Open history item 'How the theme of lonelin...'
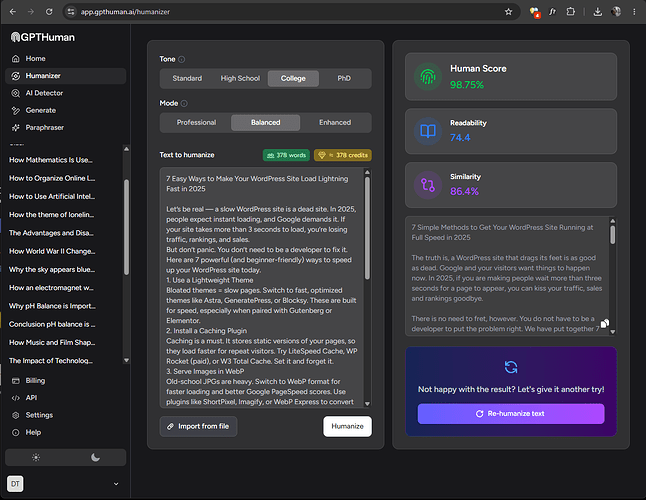 (x=51, y=215)
